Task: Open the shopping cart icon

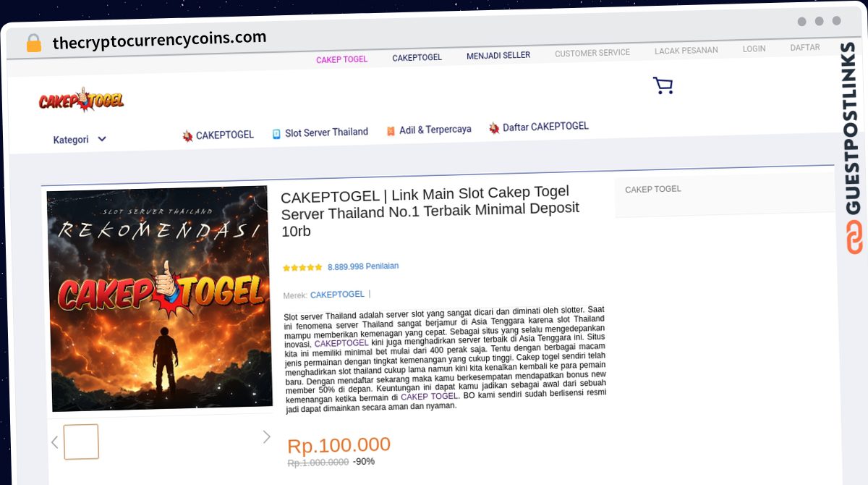Action: point(663,85)
